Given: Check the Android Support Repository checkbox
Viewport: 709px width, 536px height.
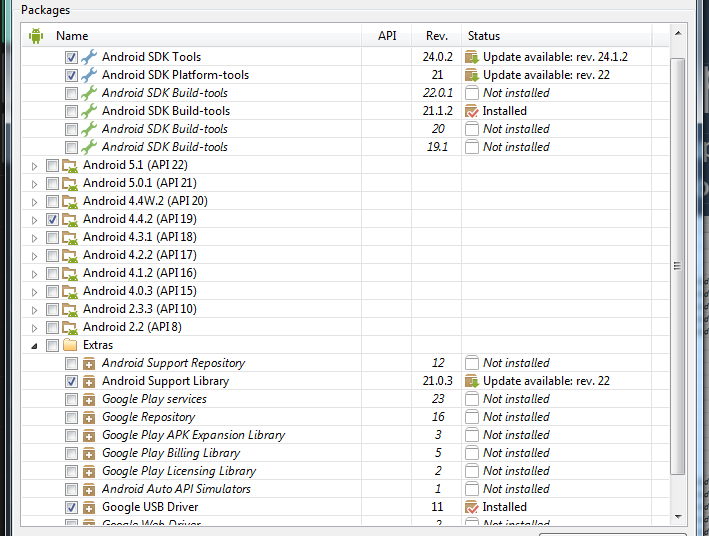Looking at the screenshot, I should click(x=71, y=363).
